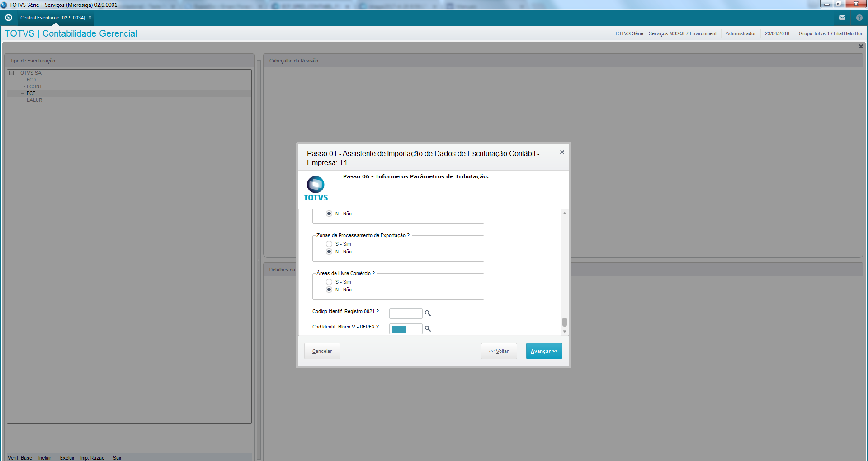Viewport: 868px width, 461px height.
Task: Select N - Não for Áreas de Livre Comércio
Action: [329, 290]
